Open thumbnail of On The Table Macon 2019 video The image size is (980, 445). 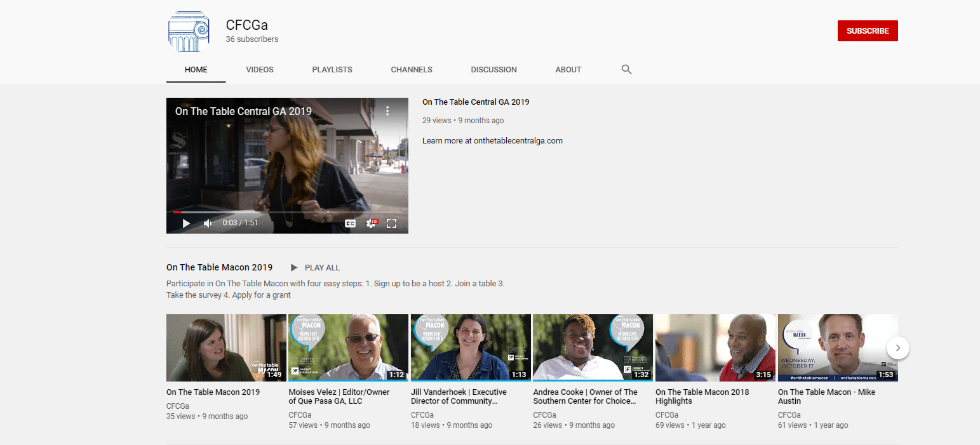click(x=226, y=348)
